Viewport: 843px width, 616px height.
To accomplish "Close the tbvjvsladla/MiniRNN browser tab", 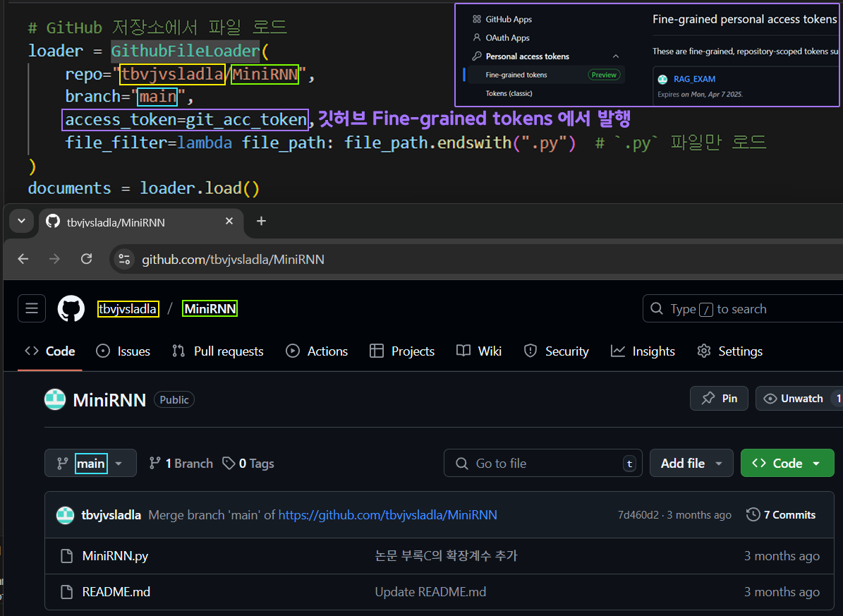I will coord(229,221).
